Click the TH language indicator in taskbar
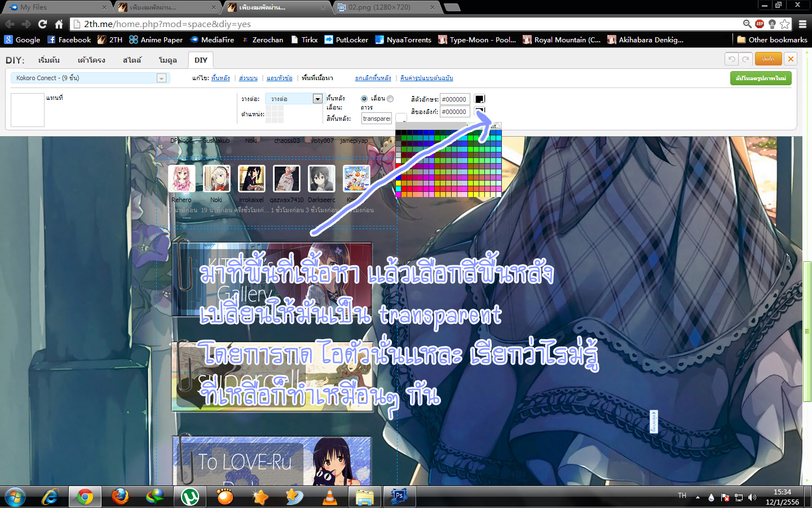This screenshot has height=508, width=812. point(682,496)
